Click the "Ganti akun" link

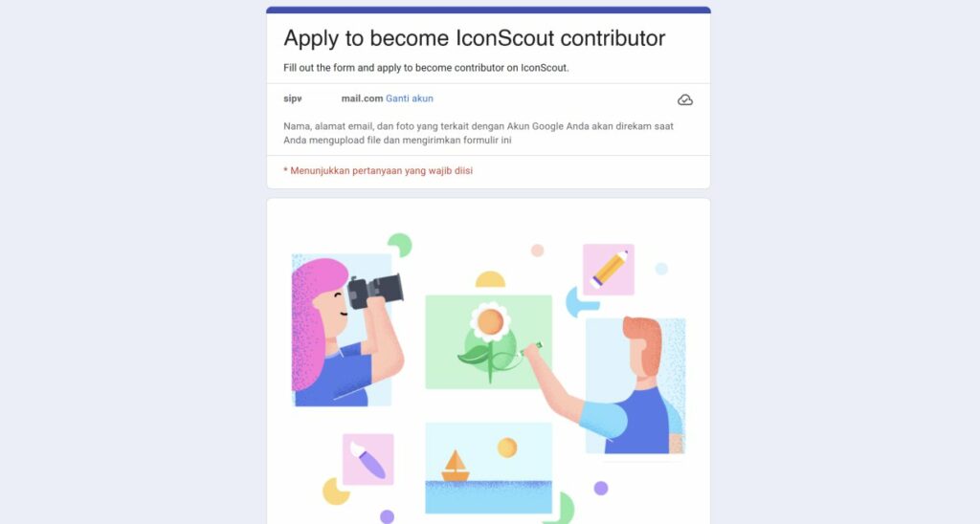point(410,98)
